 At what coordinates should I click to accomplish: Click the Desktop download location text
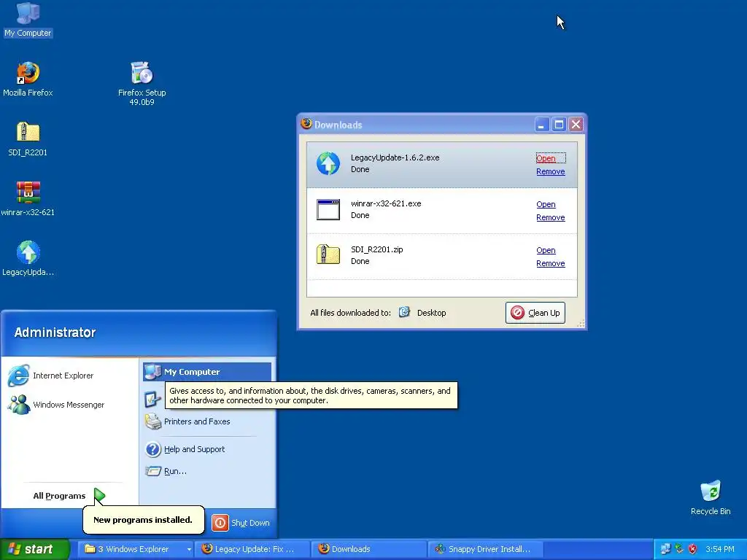click(432, 313)
